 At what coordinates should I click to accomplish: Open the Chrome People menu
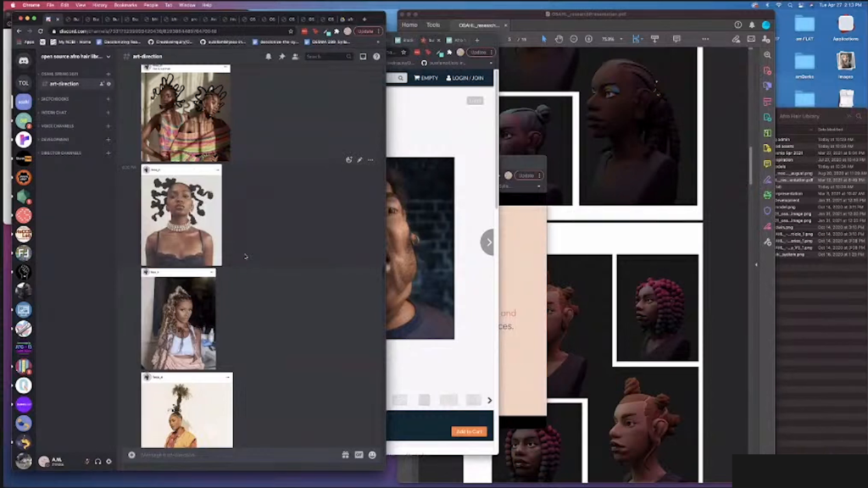(x=151, y=5)
